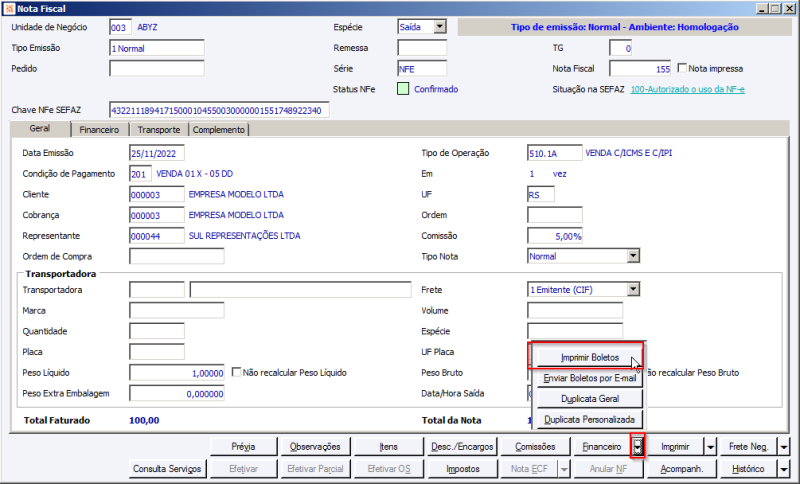Click the Histórico button
800x484 pixels.
coord(748,469)
